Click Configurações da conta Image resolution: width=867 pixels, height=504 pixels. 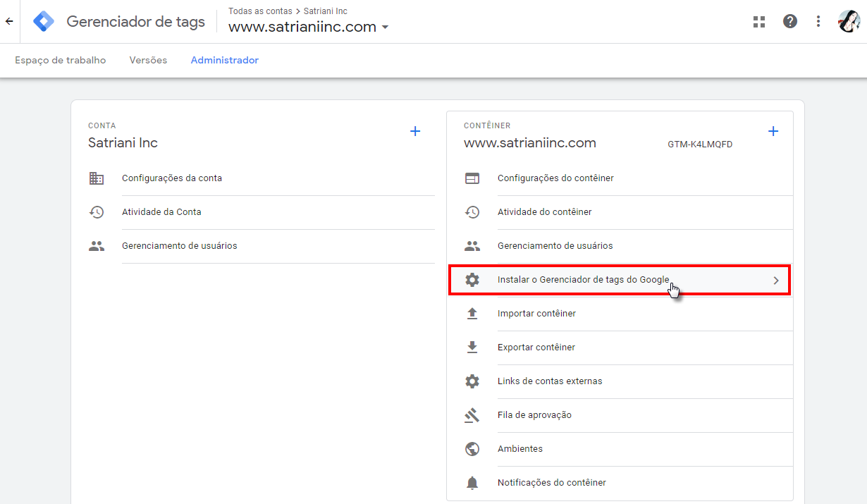pos(172,178)
